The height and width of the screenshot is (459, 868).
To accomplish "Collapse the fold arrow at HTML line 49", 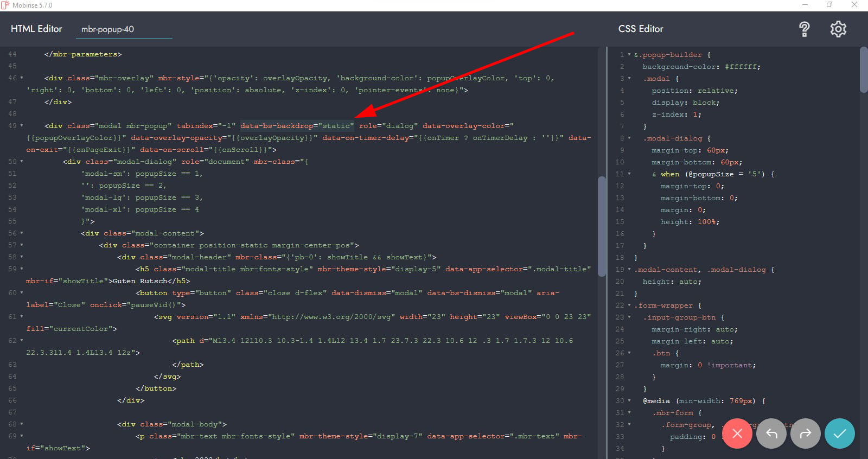I will tap(22, 126).
